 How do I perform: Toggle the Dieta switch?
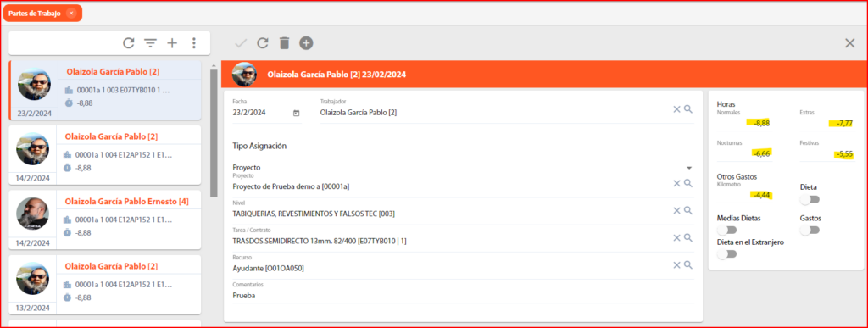(x=810, y=199)
